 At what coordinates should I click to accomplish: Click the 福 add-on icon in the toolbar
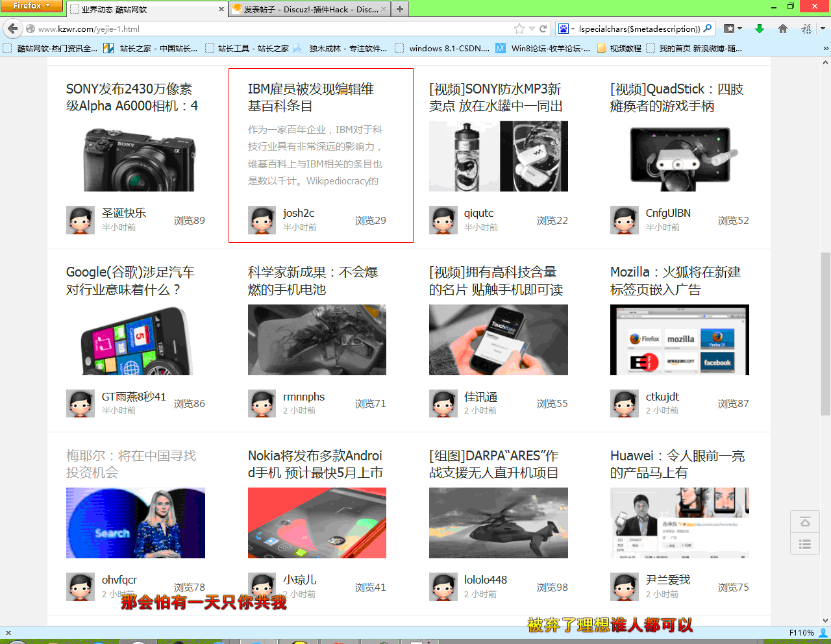coord(807,29)
